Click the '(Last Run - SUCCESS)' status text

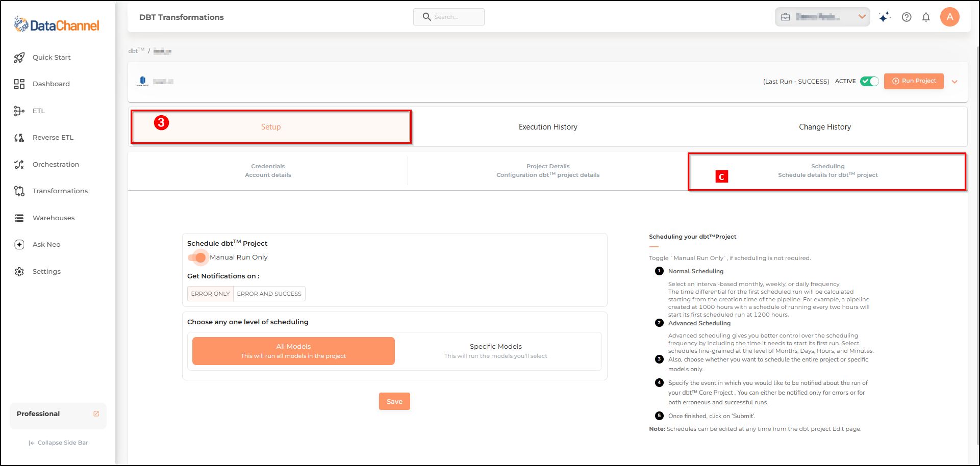[x=796, y=82]
